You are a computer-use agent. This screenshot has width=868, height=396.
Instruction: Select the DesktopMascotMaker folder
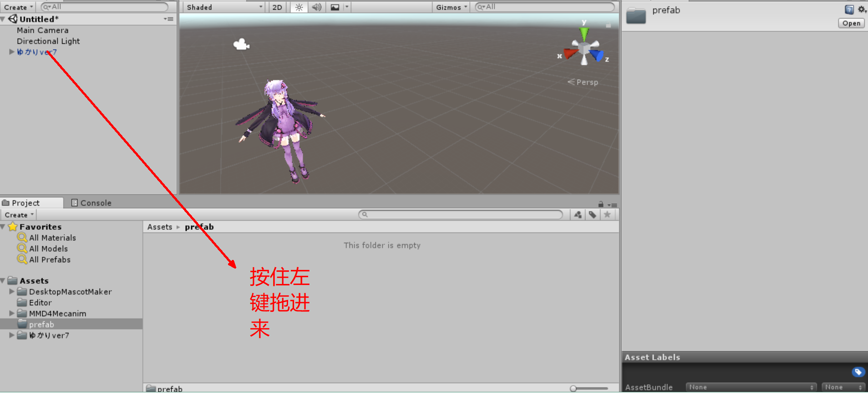pyautogui.click(x=70, y=292)
